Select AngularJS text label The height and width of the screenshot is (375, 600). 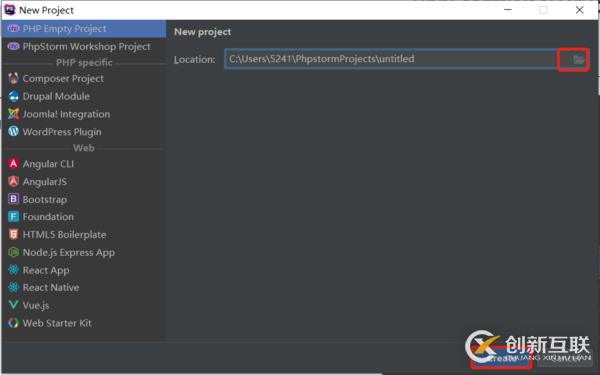(45, 181)
